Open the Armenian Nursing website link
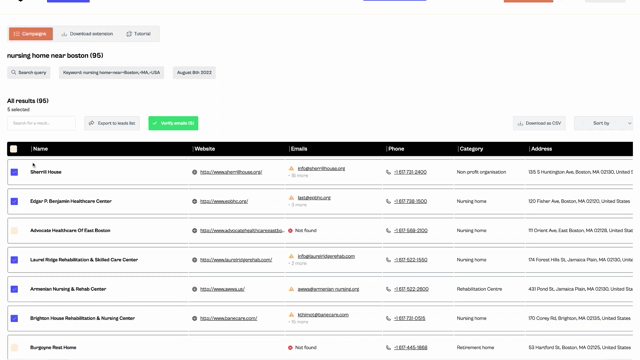This screenshot has width=640, height=360. coord(222,289)
